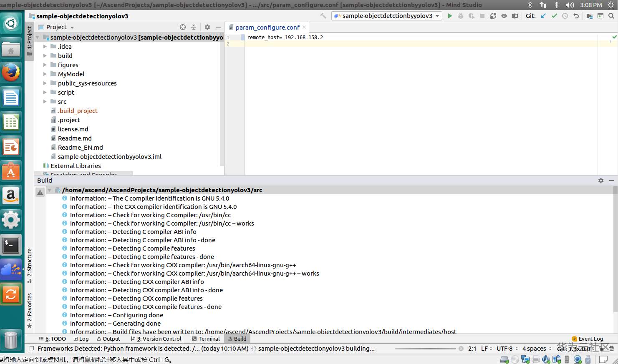Expand the public_sys-resources folder
The height and width of the screenshot is (364, 618).
[45, 83]
